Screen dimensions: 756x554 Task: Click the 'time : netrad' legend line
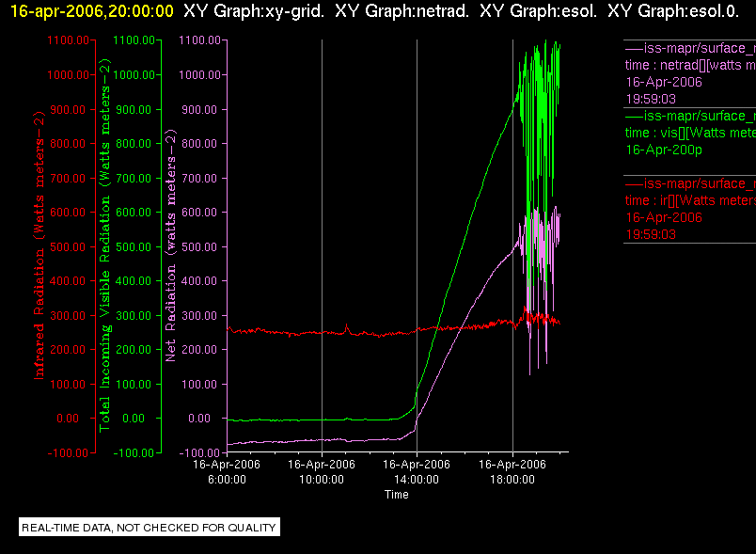(690, 65)
